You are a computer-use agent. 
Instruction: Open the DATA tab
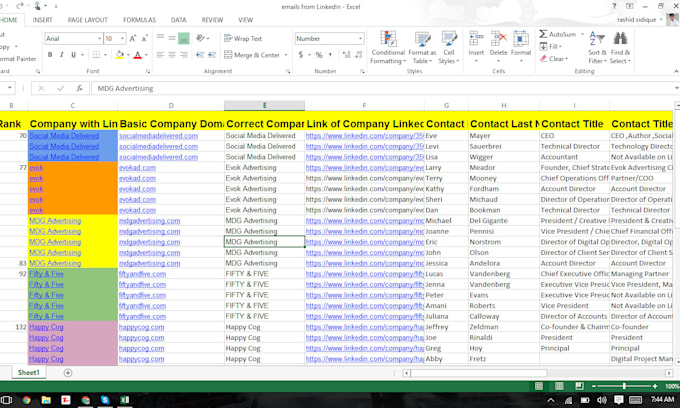178,20
